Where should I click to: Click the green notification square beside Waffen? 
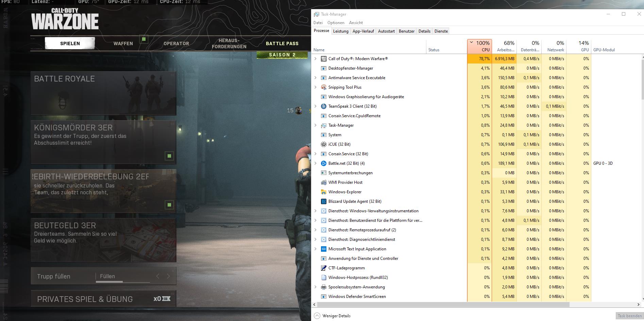coord(144,39)
